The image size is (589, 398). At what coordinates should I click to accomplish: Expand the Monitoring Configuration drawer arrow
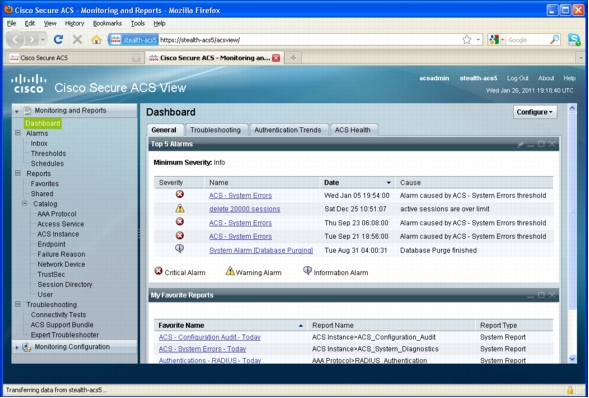pyautogui.click(x=17, y=347)
